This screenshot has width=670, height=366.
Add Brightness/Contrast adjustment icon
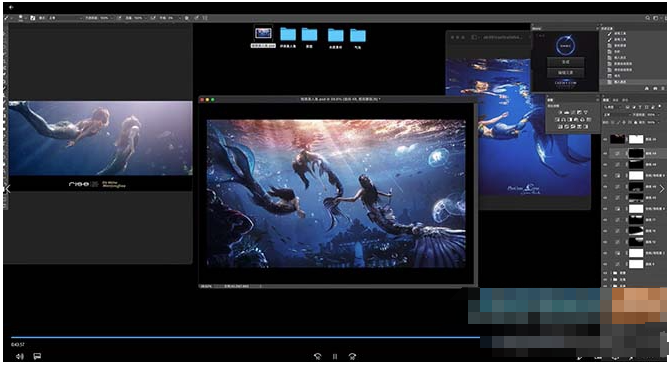[560, 112]
